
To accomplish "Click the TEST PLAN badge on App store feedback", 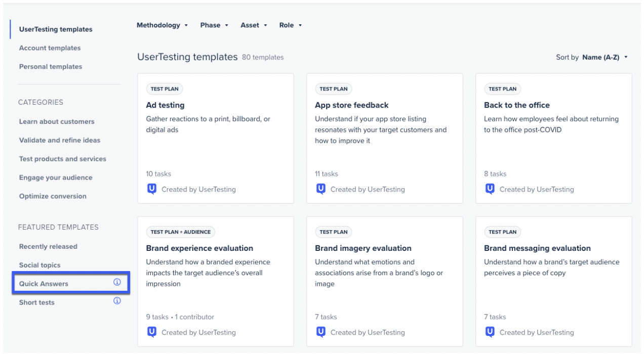I will (x=334, y=89).
